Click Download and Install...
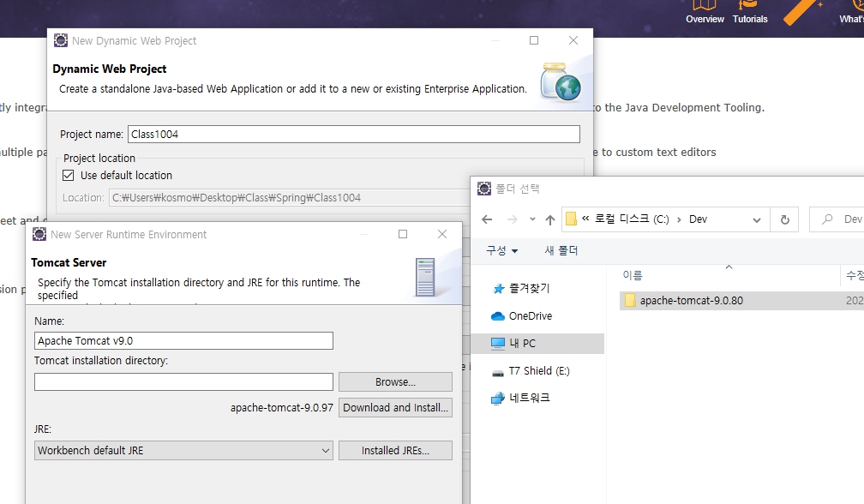 coord(395,408)
